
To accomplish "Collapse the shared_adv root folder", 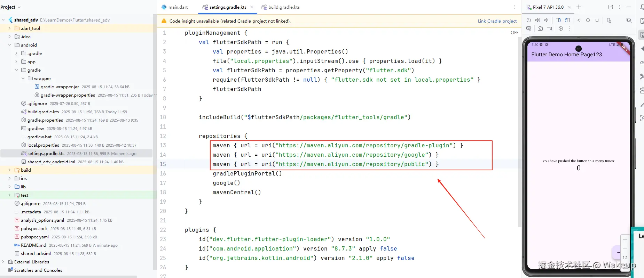I will [3, 20].
